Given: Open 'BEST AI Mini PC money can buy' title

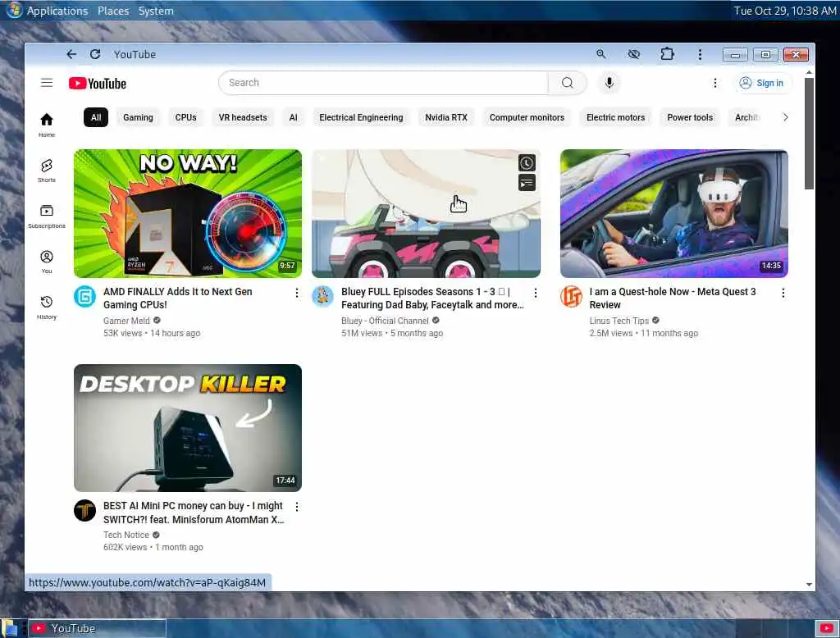Looking at the screenshot, I should tap(194, 512).
